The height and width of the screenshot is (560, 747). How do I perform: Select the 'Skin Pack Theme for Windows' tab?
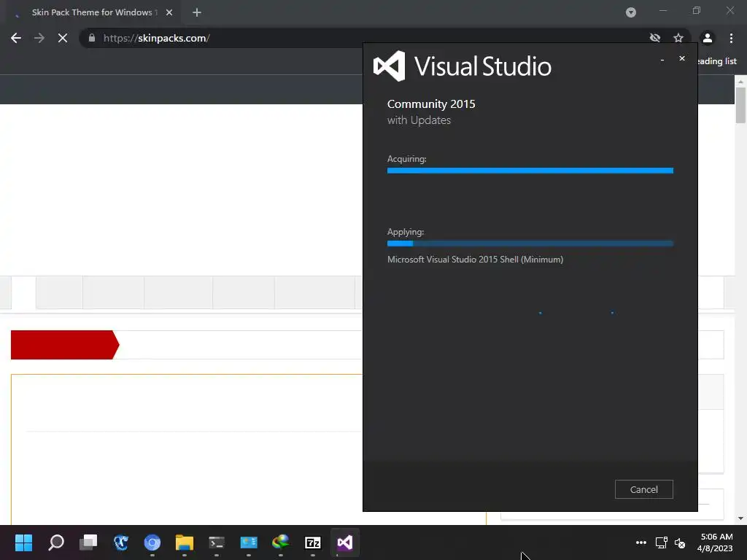(90, 12)
